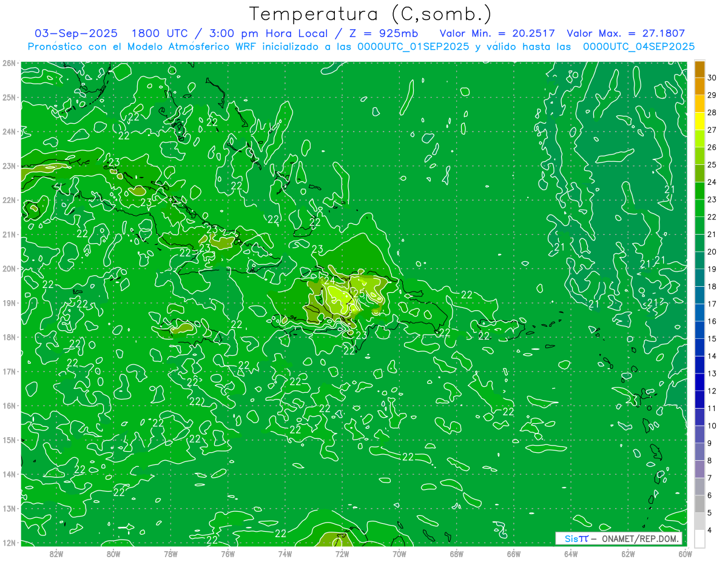Image resolution: width=728 pixels, height=562 pixels.
Task: Click the 82W longitude axis label
Action: [x=56, y=554]
